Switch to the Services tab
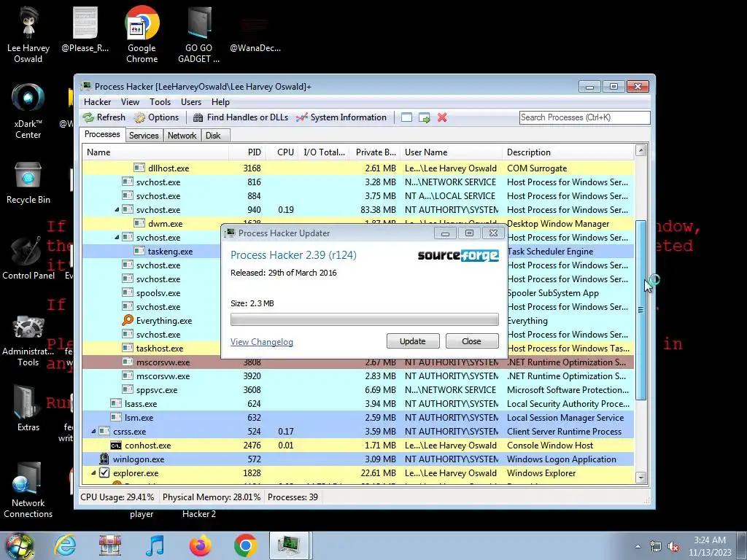Screen dimensions: 747x560 click(x=144, y=135)
